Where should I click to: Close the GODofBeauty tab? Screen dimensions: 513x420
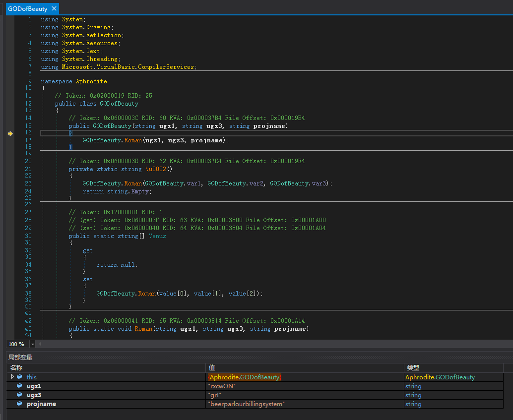tap(54, 9)
